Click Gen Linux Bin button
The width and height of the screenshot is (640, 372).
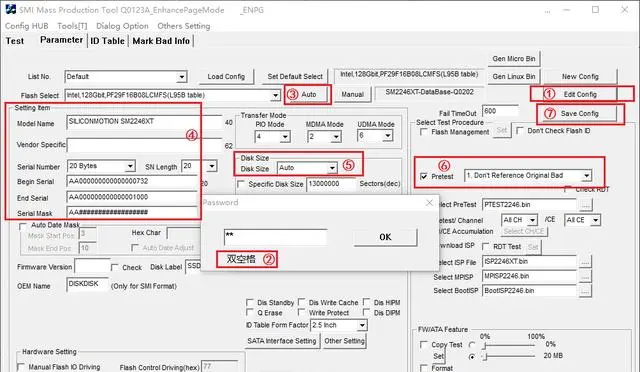coord(514,76)
